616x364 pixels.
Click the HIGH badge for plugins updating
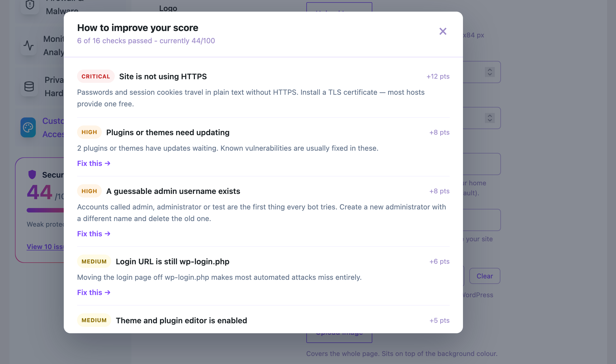(89, 132)
